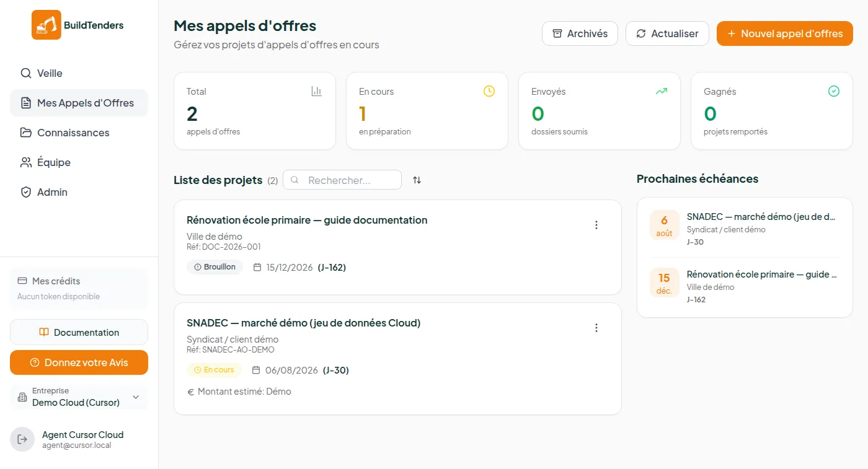Viewport: 868px width, 469px height.
Task: Click the calendar icon beside 15/12/2026
Action: pyautogui.click(x=257, y=267)
